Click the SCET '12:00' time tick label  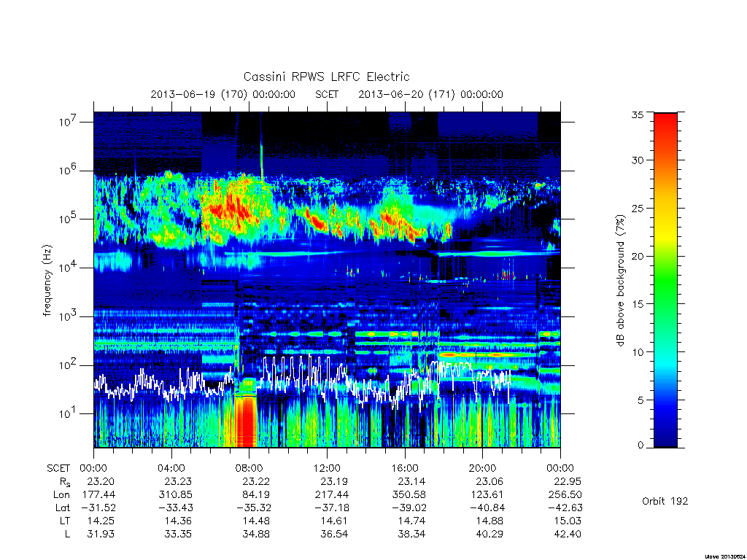pyautogui.click(x=327, y=468)
